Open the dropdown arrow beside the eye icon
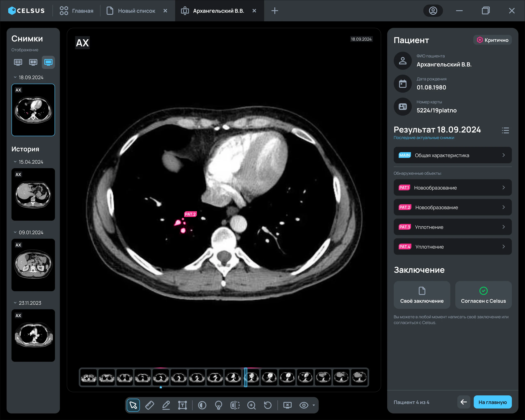This screenshot has width=525, height=420. (x=314, y=405)
